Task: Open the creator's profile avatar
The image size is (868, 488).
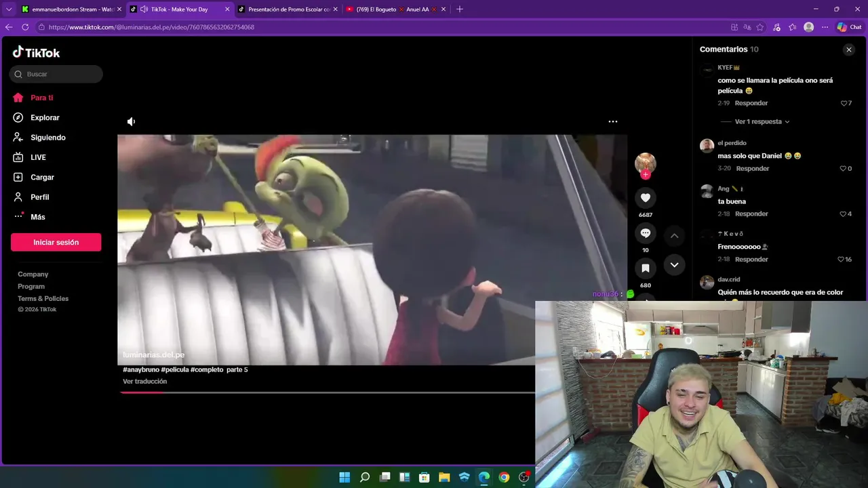Action: (645, 163)
